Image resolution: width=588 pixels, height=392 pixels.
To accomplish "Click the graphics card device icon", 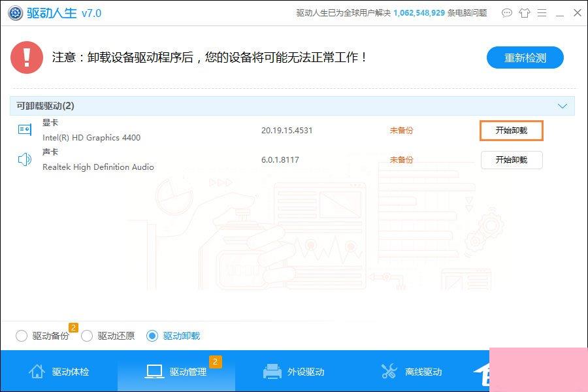I will click(x=25, y=130).
